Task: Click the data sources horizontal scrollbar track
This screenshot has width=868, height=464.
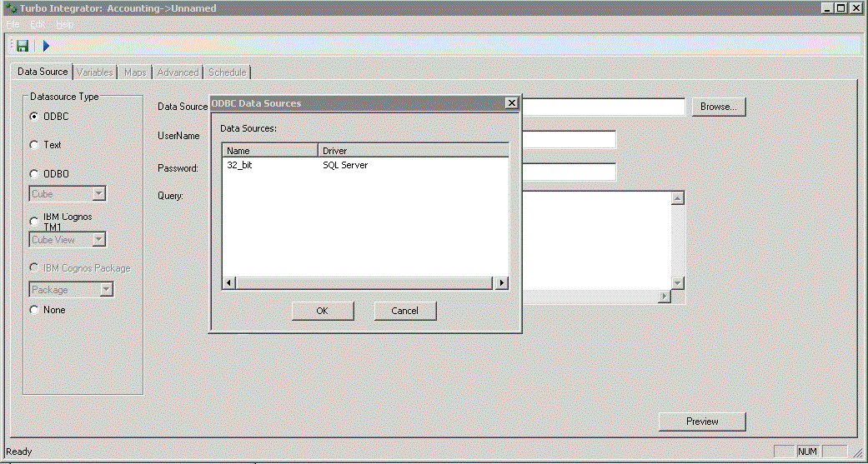Action: pos(365,282)
